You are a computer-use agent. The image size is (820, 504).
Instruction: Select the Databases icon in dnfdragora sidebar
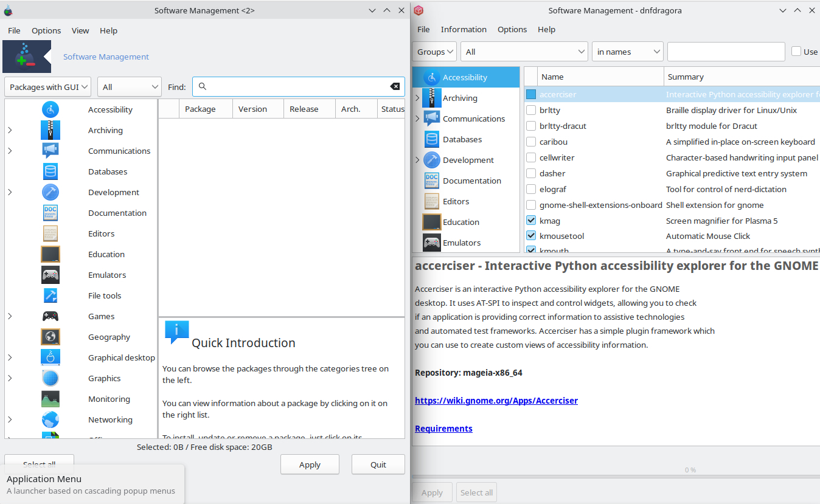[x=432, y=139]
